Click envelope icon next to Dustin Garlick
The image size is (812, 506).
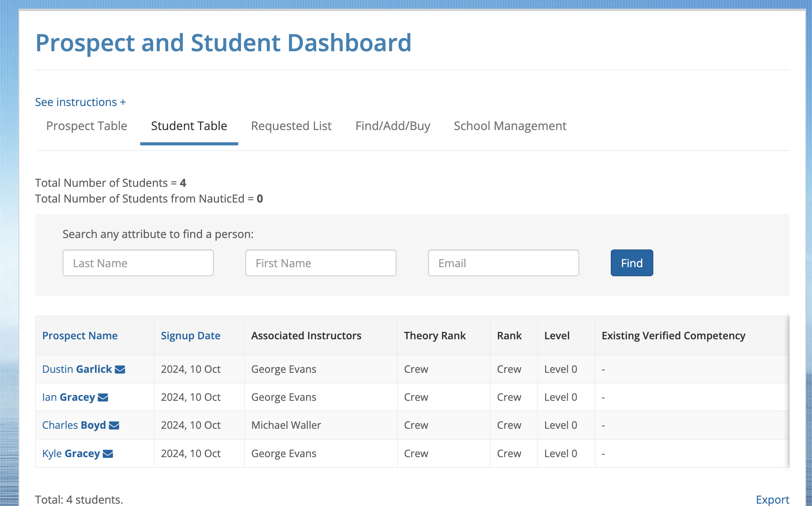click(120, 369)
